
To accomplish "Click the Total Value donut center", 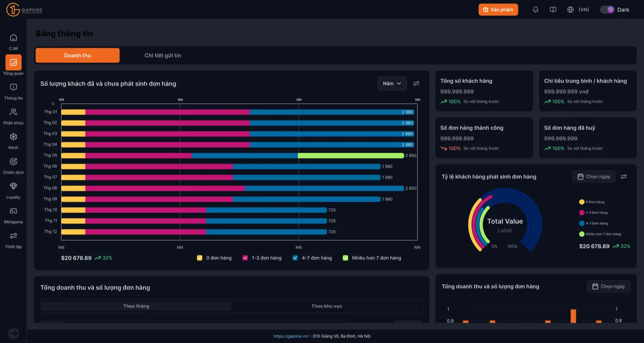I will [505, 221].
